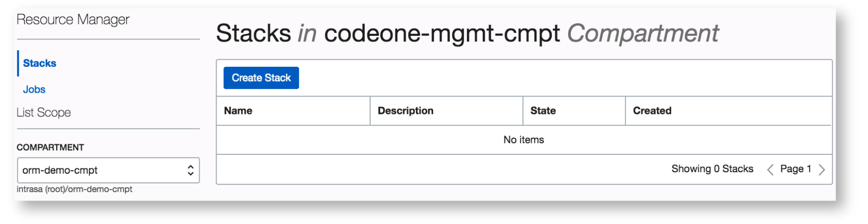Click the word 'Stacks' in the page title

point(253,33)
